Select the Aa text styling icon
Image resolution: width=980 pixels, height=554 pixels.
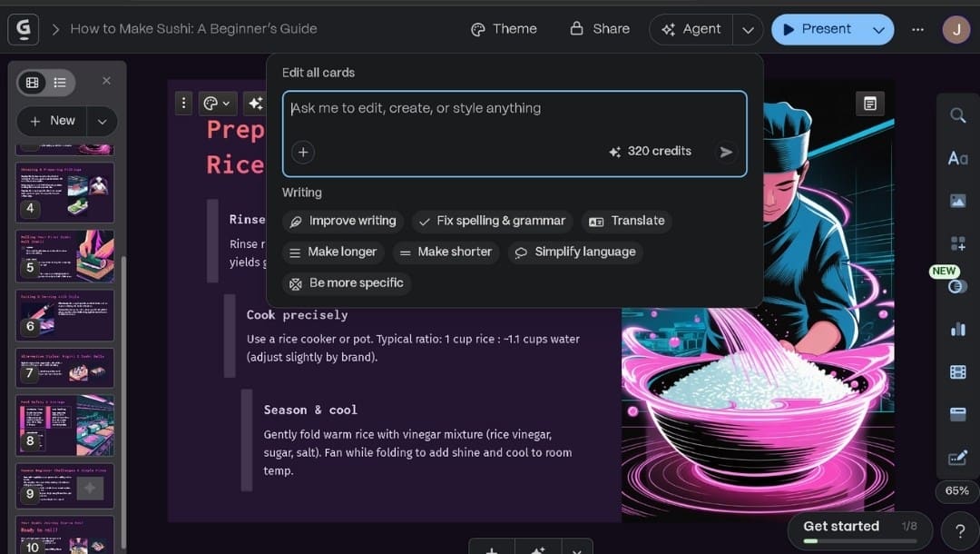click(957, 157)
